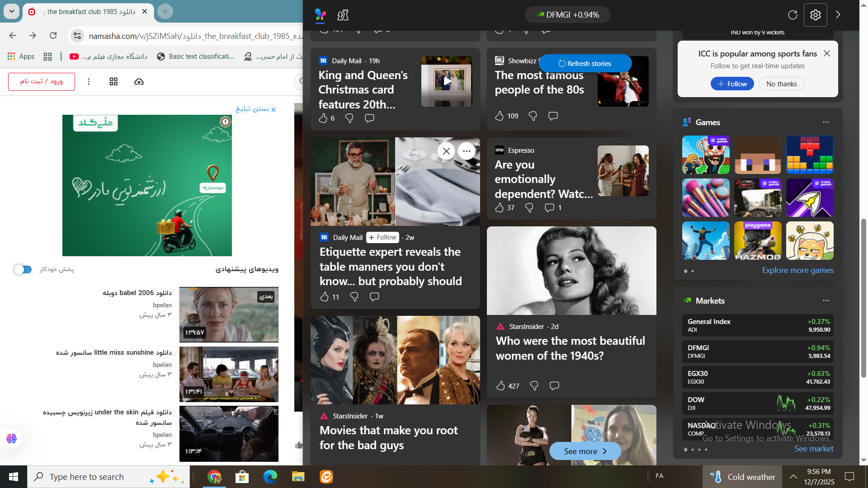Toggle the autoplay switch
The height and width of the screenshot is (488, 868).
[23, 269]
